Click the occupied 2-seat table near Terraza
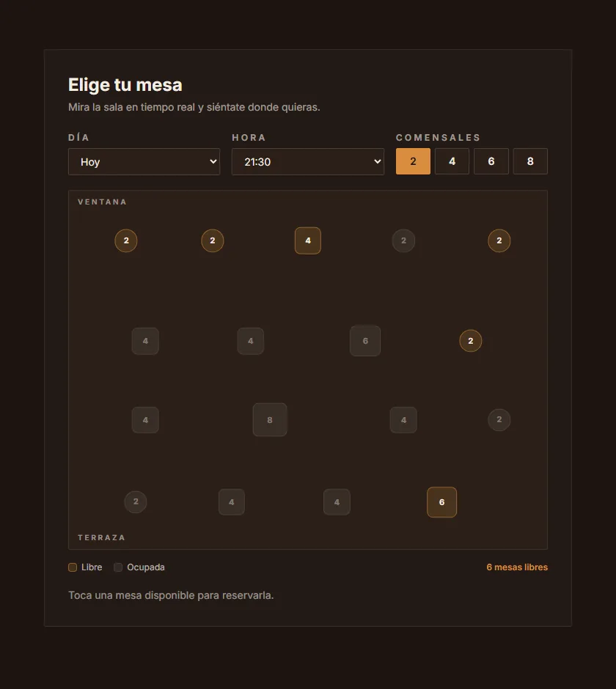The image size is (616, 689). (136, 501)
